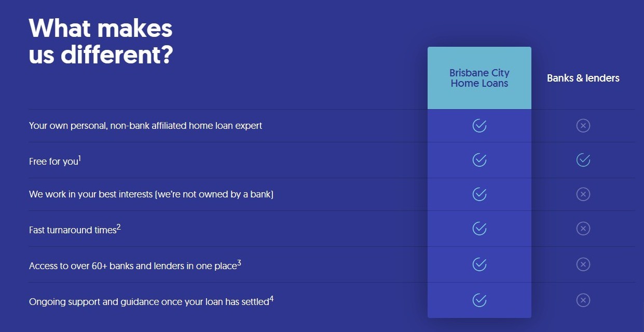644x332 pixels.
Task: Open footnote 2 beside Fast turnaround times
Action: (118, 227)
